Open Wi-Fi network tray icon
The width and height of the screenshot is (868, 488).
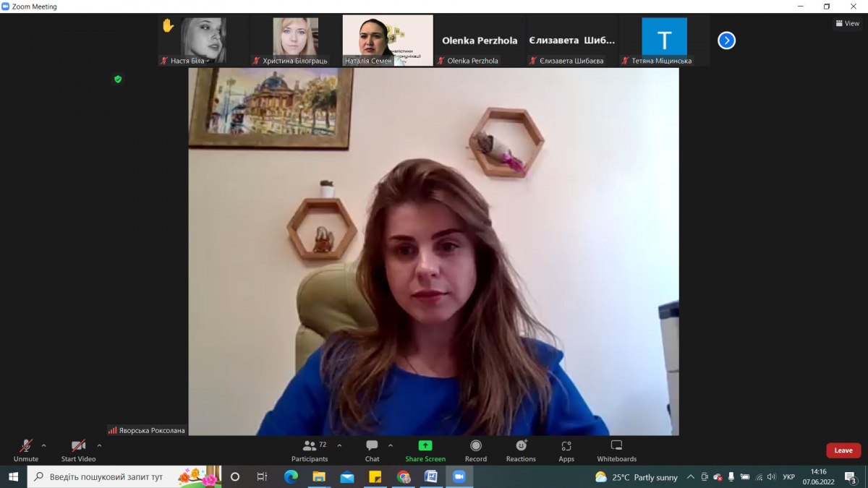[759, 477]
